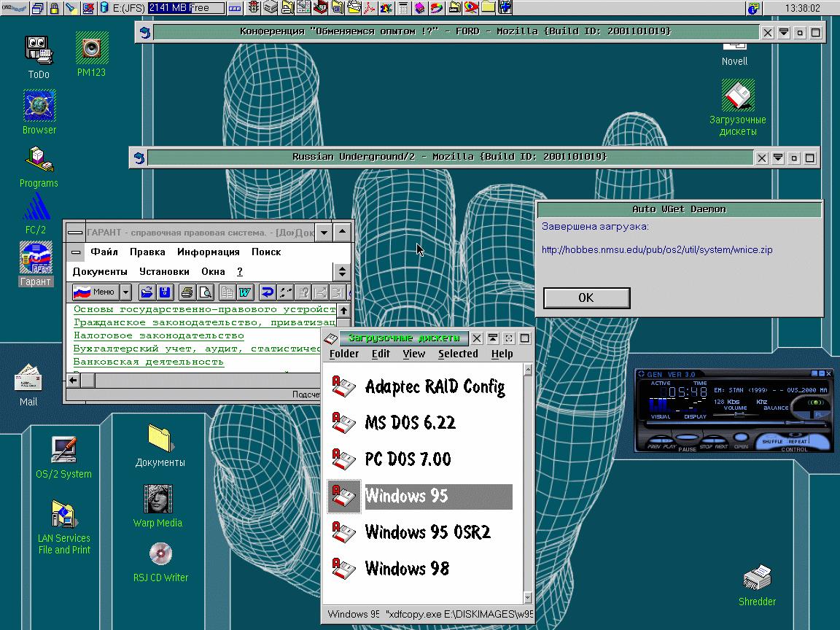Viewport: 840px width, 630px height.
Task: Open the Файл menu in Garant
Action: click(104, 252)
